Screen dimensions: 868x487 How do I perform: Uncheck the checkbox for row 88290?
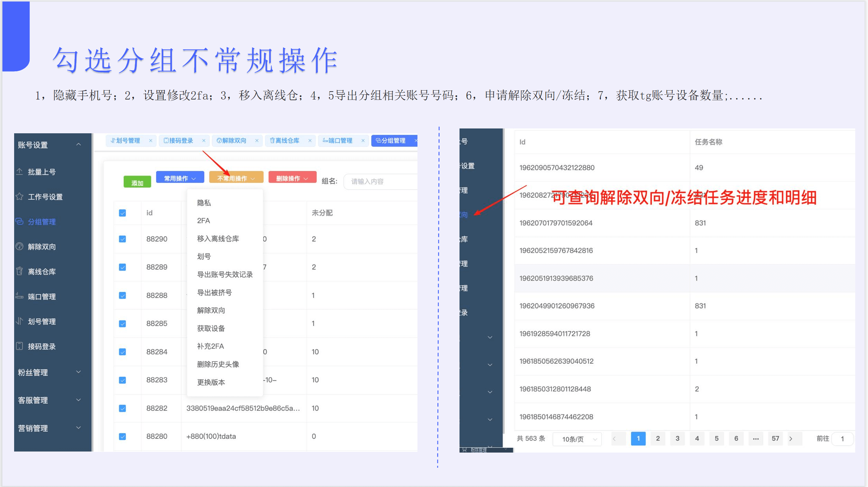122,239
